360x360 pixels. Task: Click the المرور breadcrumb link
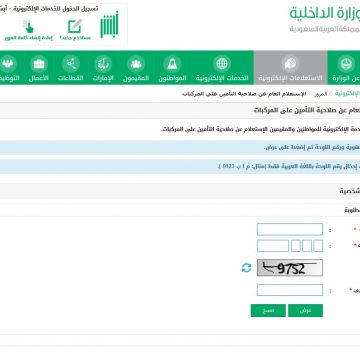pos(321,94)
